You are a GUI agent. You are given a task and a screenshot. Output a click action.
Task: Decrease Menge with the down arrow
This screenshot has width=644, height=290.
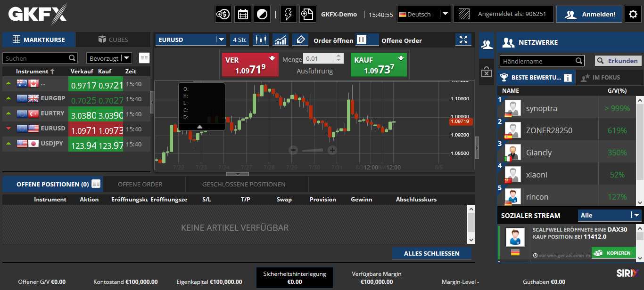coord(338,61)
